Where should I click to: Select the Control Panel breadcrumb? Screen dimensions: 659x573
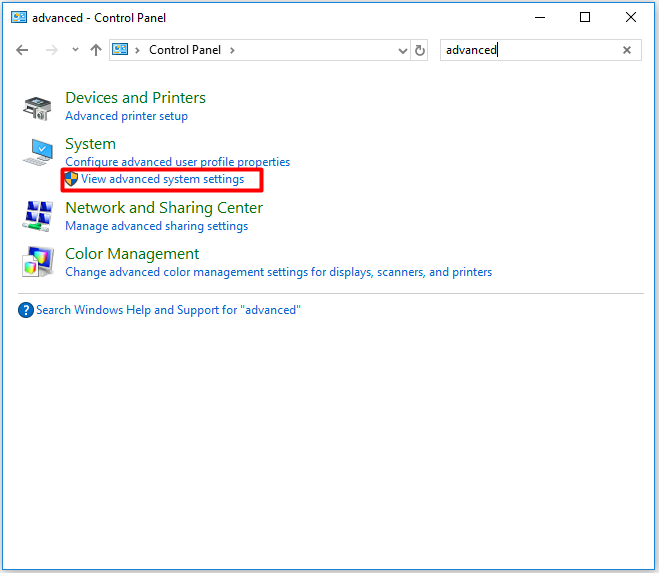tap(185, 50)
